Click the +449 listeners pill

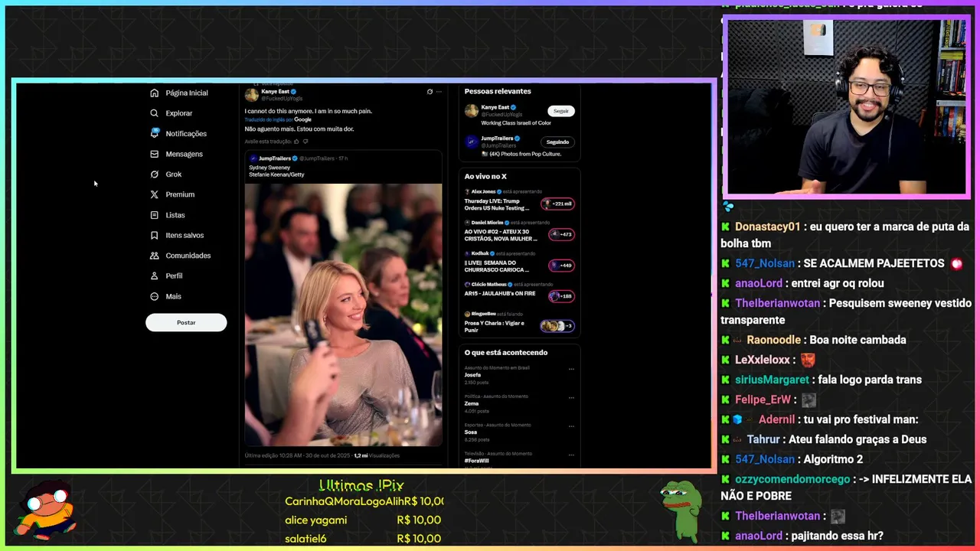click(x=561, y=266)
